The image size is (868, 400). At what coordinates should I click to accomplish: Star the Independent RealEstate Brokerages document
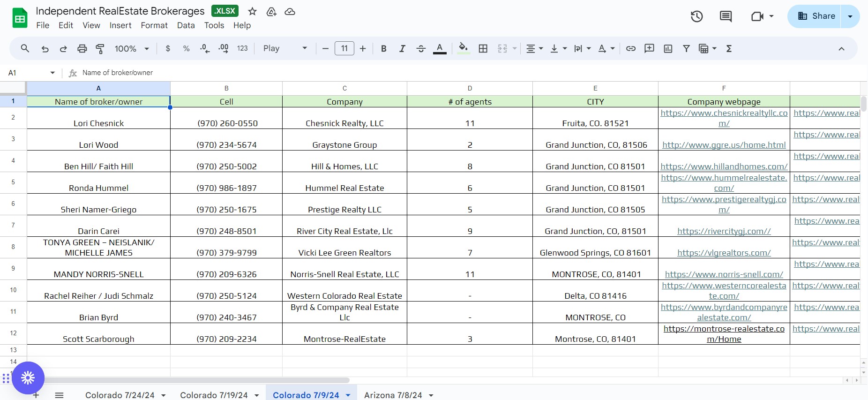click(252, 12)
